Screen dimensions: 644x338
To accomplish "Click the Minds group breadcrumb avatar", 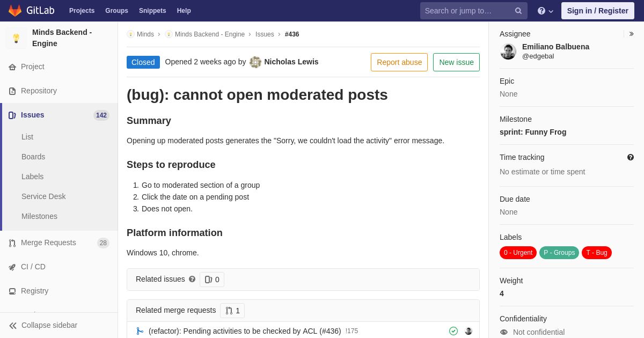I will 130,34.
